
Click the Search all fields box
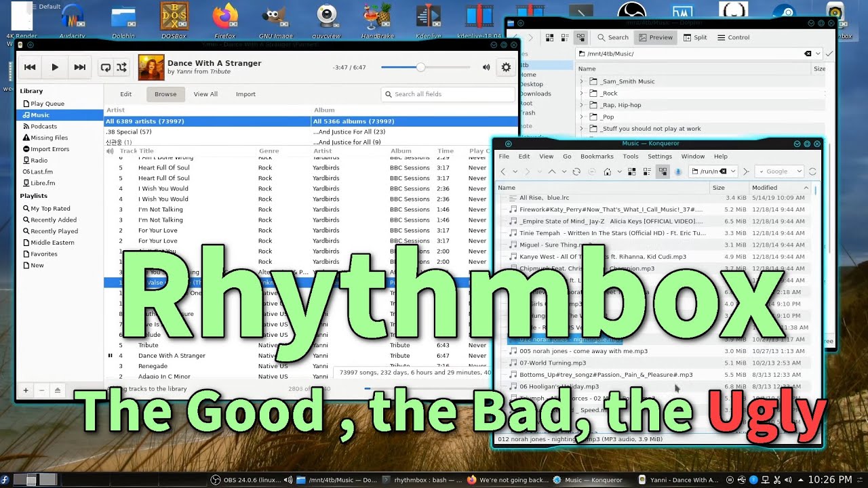[447, 94]
